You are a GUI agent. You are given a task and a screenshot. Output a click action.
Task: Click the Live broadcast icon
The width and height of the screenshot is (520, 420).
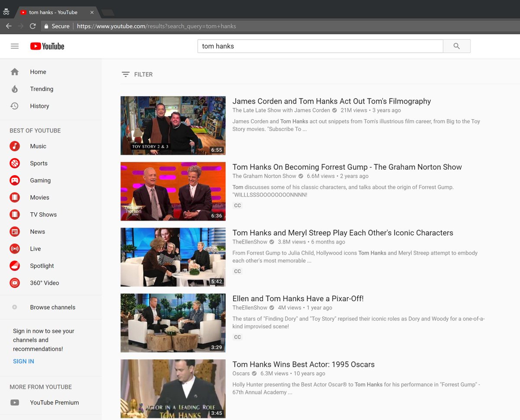pos(15,248)
